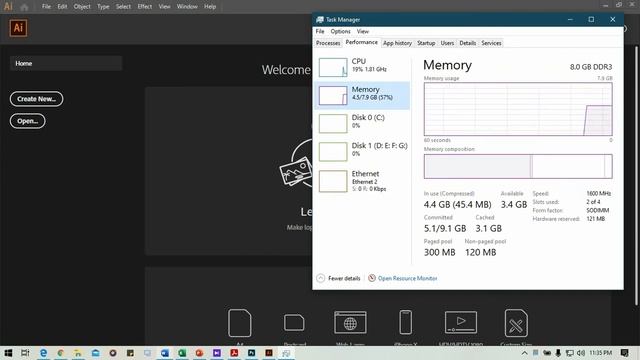
Task: Open Adobe Acrobat from the taskbar
Action: (234, 353)
